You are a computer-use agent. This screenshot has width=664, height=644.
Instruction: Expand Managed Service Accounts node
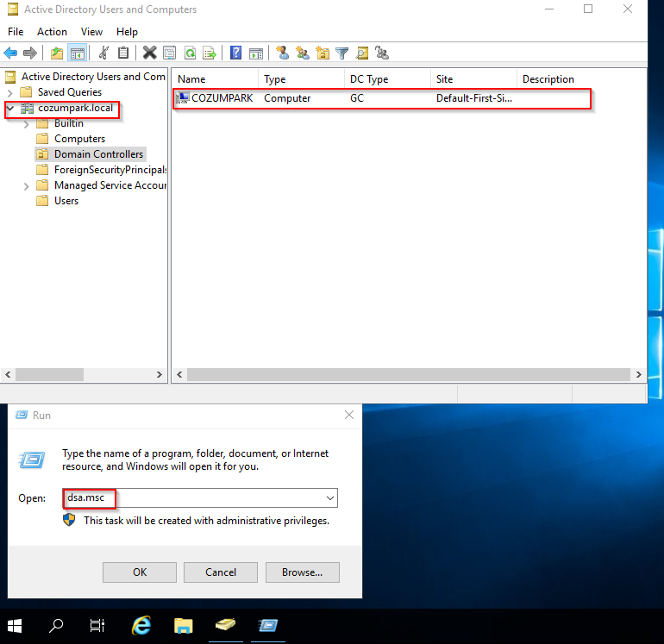click(x=26, y=186)
